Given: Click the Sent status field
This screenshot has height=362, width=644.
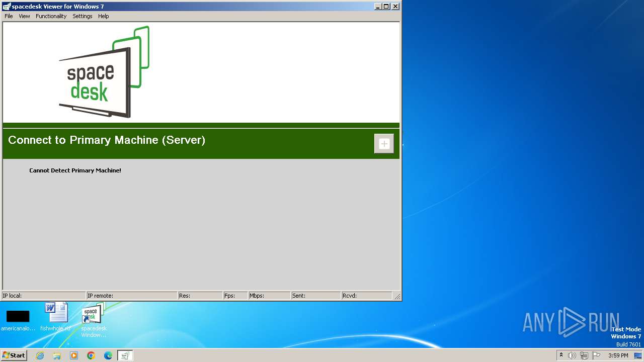Looking at the screenshot, I should tap(316, 296).
